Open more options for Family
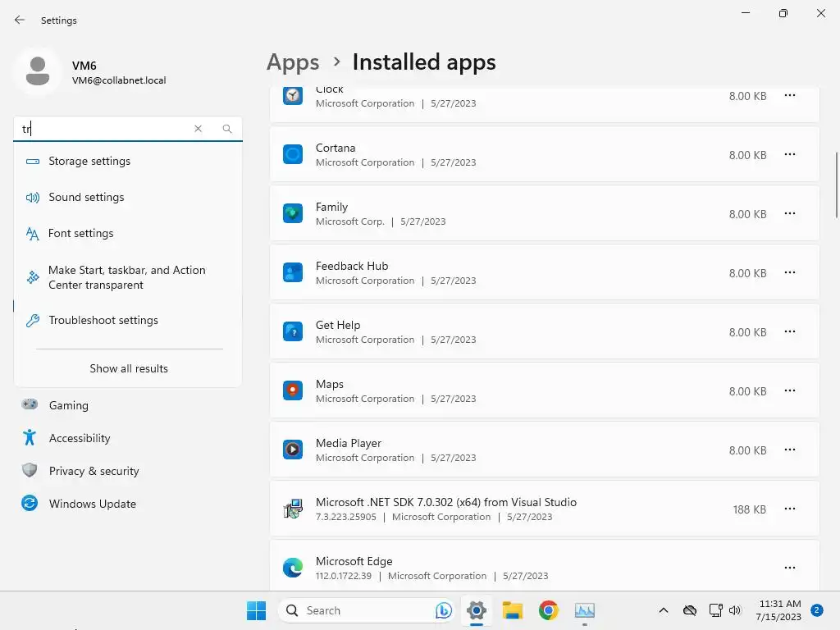This screenshot has width=840, height=630. click(x=790, y=213)
